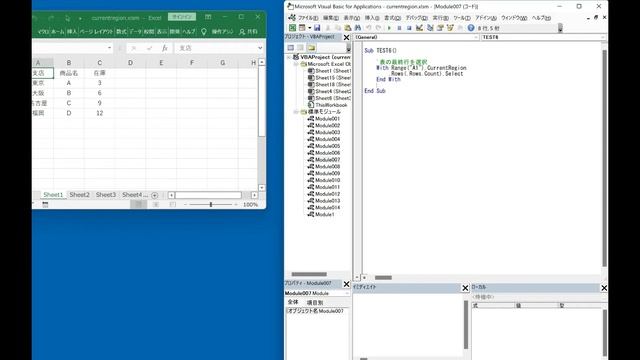
Task: Toggle Folders icon in Project Explorer
Action: click(311, 48)
